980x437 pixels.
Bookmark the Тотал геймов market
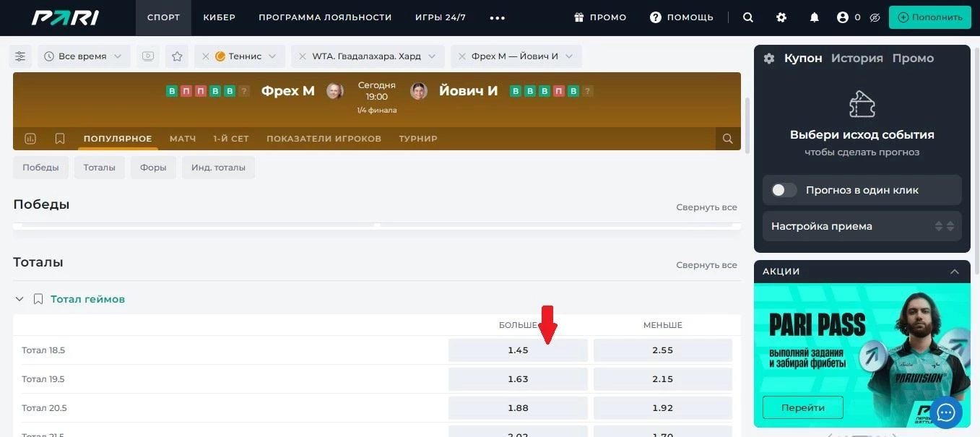click(38, 299)
